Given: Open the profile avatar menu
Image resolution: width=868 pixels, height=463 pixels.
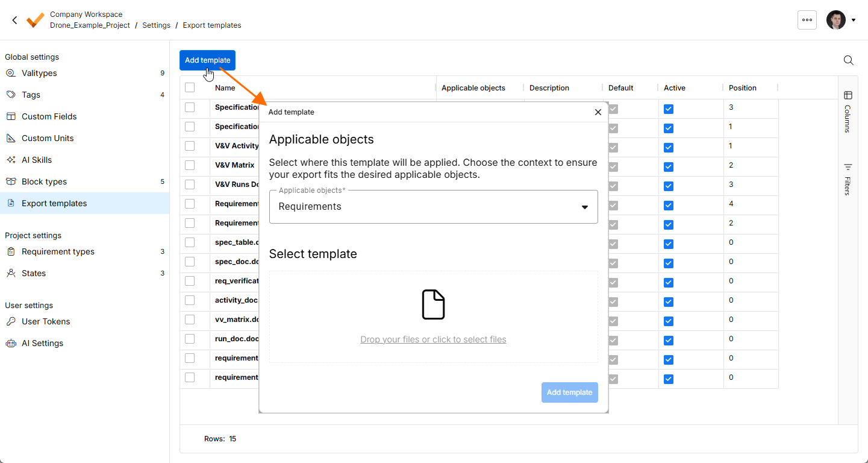Looking at the screenshot, I should click(836, 20).
